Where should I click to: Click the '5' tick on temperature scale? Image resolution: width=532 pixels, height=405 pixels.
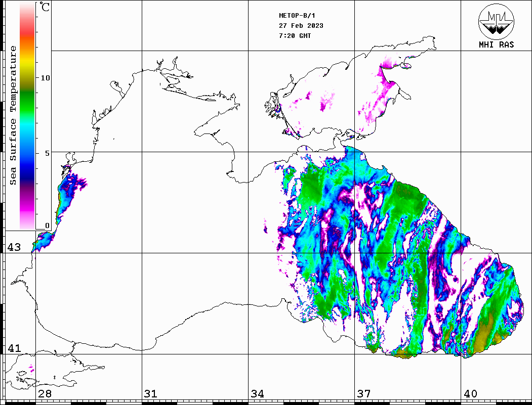(47, 153)
